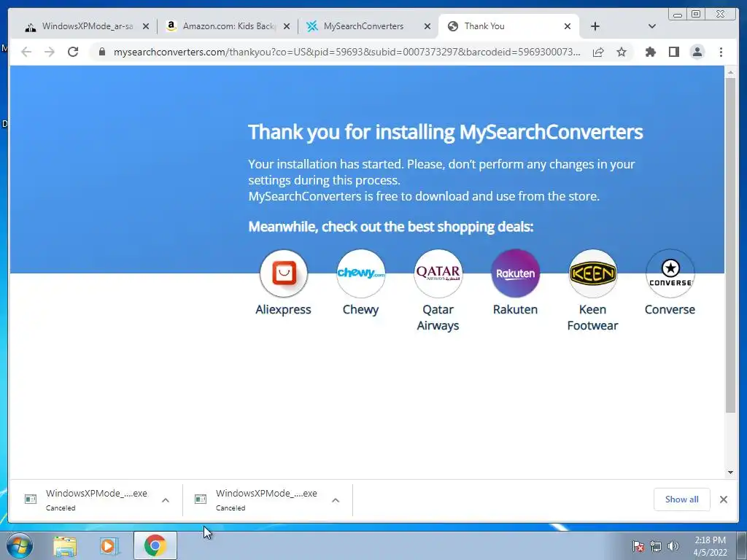This screenshot has height=560, width=747.
Task: Open the Qatar Airways deal logo
Action: [x=438, y=273]
